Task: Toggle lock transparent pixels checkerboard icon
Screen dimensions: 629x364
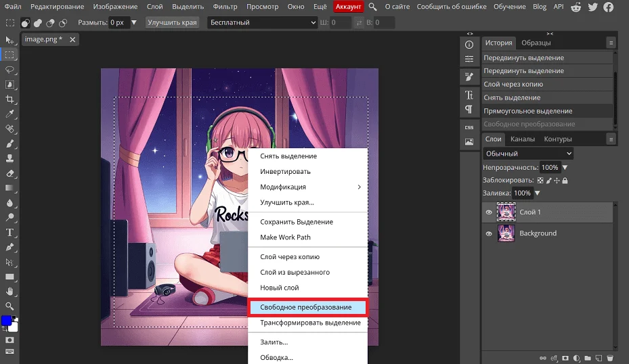Action: tap(540, 181)
